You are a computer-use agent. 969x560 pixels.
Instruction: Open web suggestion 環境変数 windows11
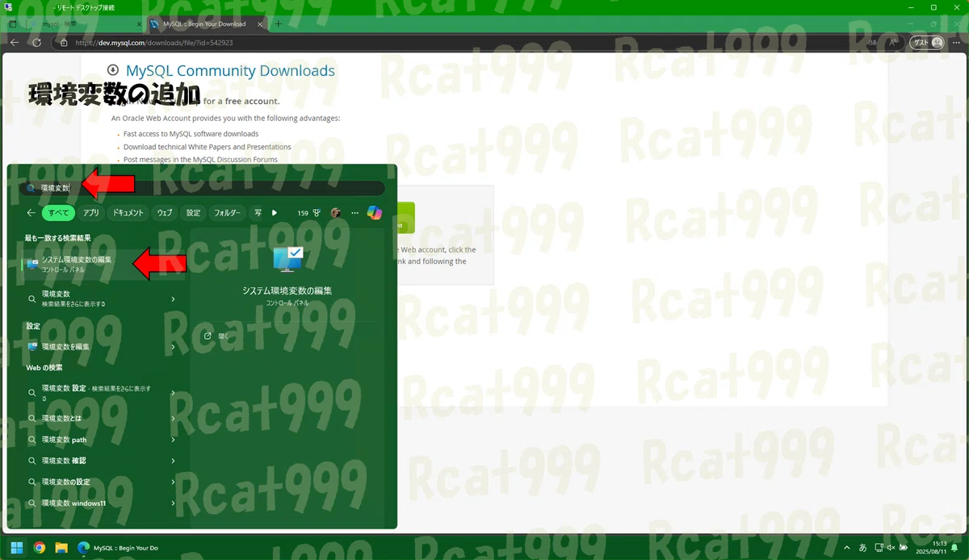pos(103,503)
